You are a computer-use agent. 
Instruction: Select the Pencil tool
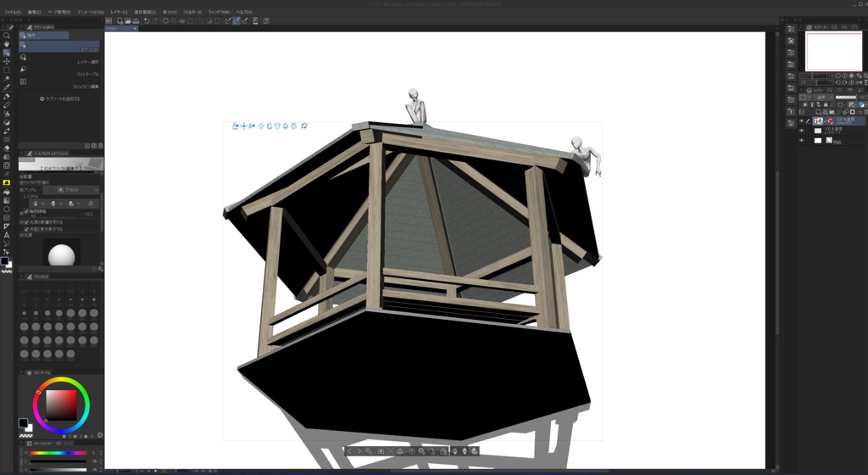(x=7, y=105)
